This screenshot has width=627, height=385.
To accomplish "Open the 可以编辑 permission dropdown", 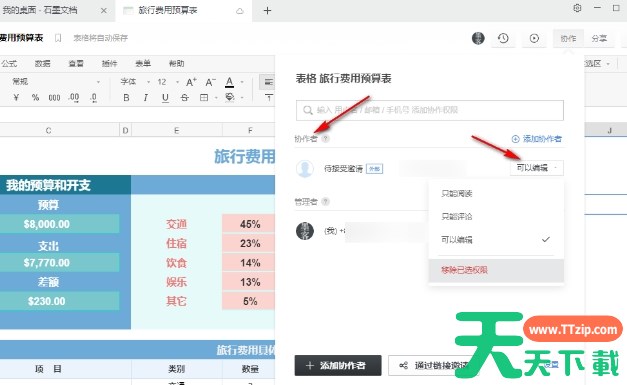I will 537,168.
